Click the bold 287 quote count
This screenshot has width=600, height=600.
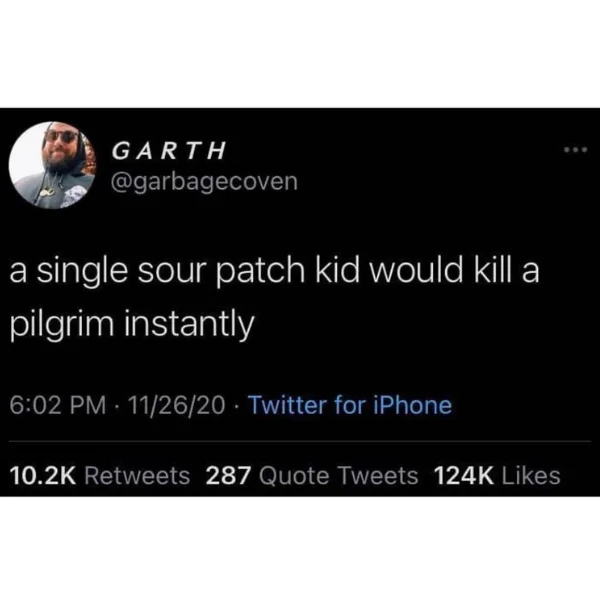coord(228,476)
